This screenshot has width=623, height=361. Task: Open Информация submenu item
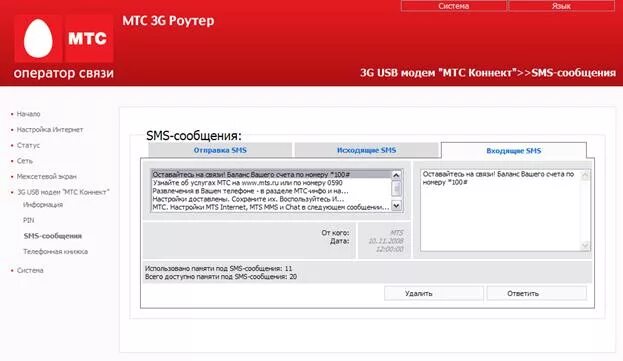pos(43,205)
